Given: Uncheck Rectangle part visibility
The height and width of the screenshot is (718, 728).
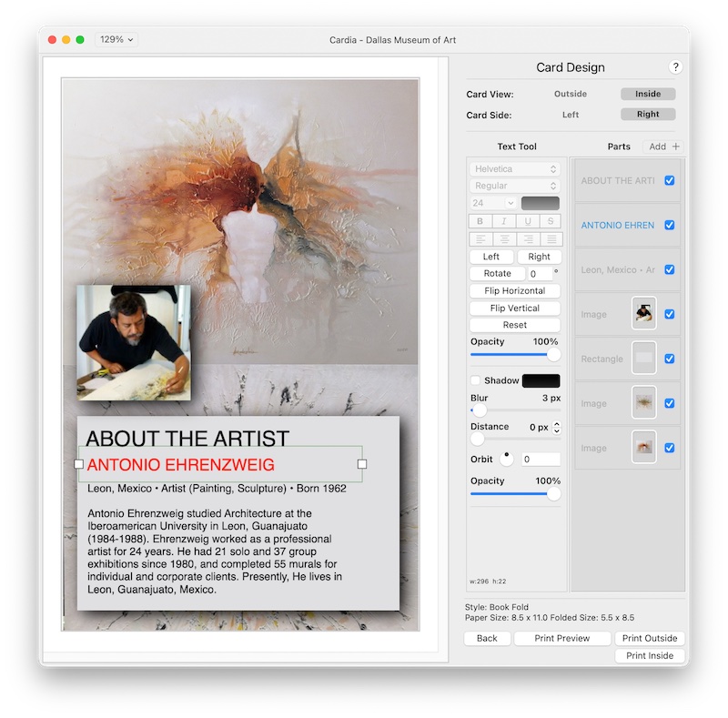Looking at the screenshot, I should coord(670,359).
